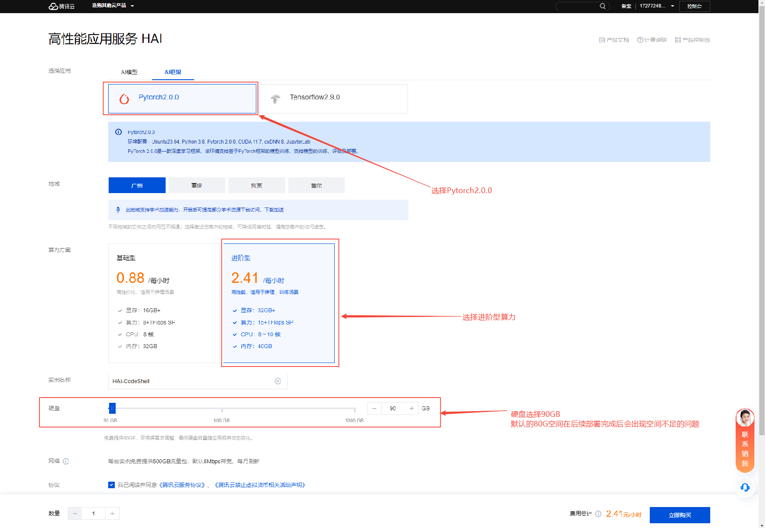
Task: Click the quantity value field
Action: point(93,514)
